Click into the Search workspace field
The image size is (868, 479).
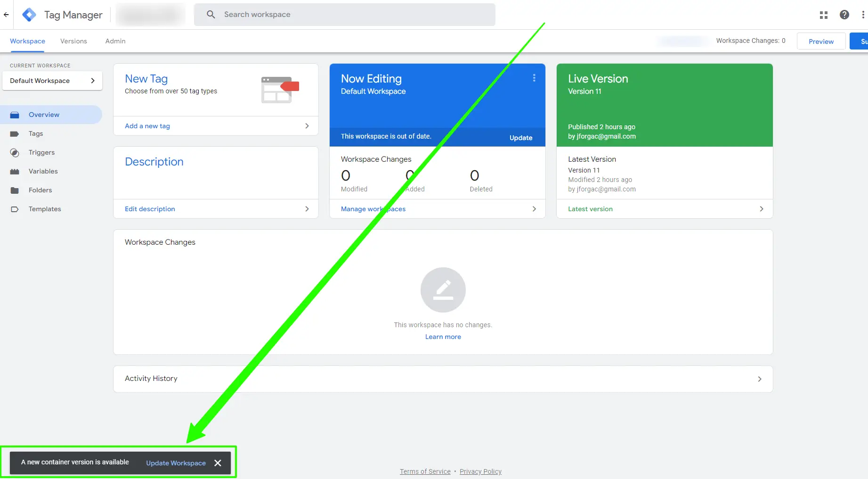click(345, 15)
